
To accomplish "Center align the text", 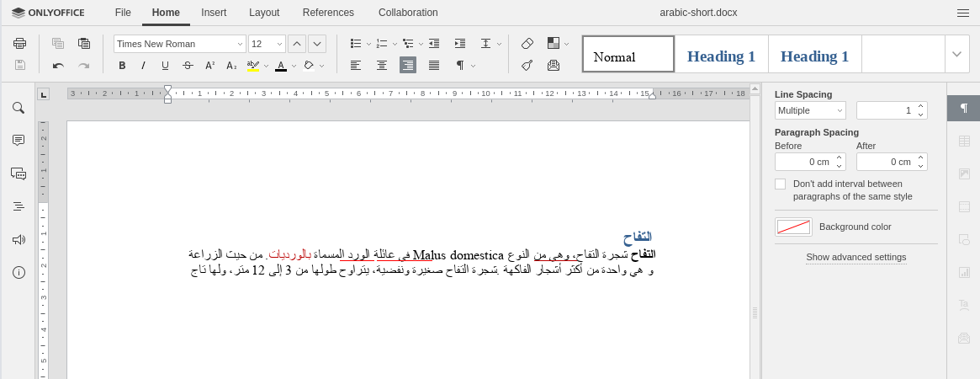I will coord(382,65).
